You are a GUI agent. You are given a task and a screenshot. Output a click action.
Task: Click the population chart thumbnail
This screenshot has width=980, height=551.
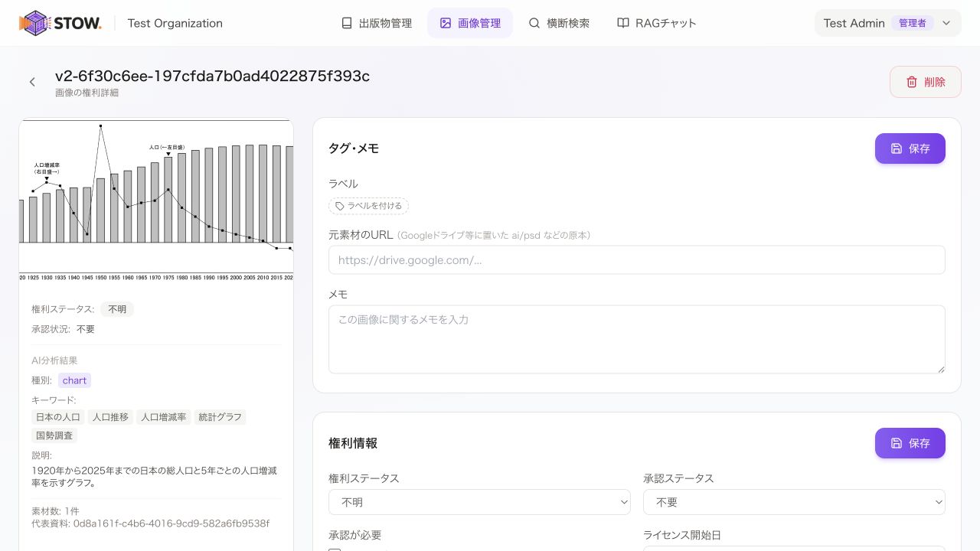156,201
